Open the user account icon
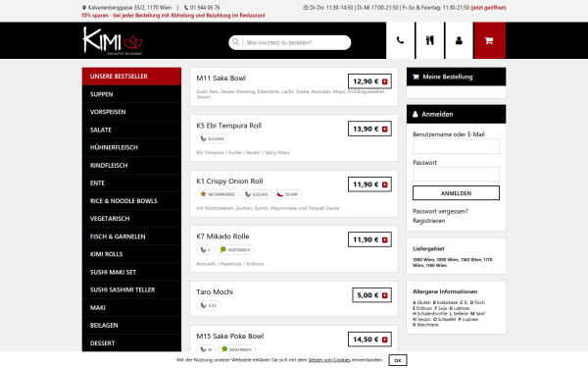This screenshot has width=588, height=368. (x=459, y=40)
